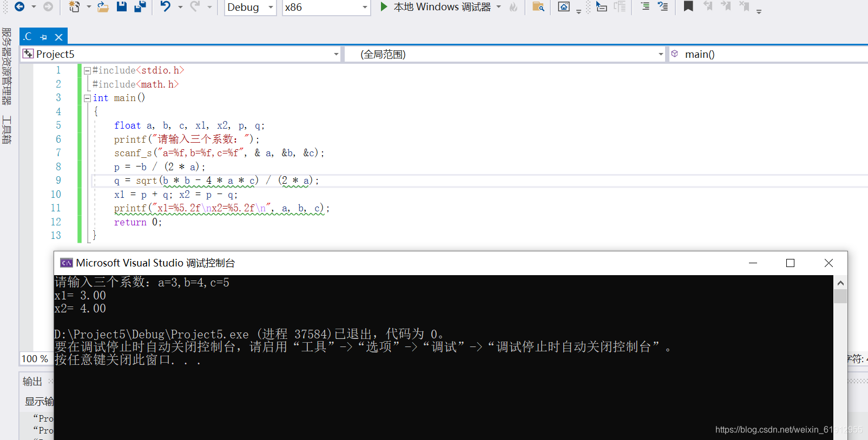Open the 100 % zoom level box
Image resolution: width=868 pixels, height=440 pixels.
[35, 358]
